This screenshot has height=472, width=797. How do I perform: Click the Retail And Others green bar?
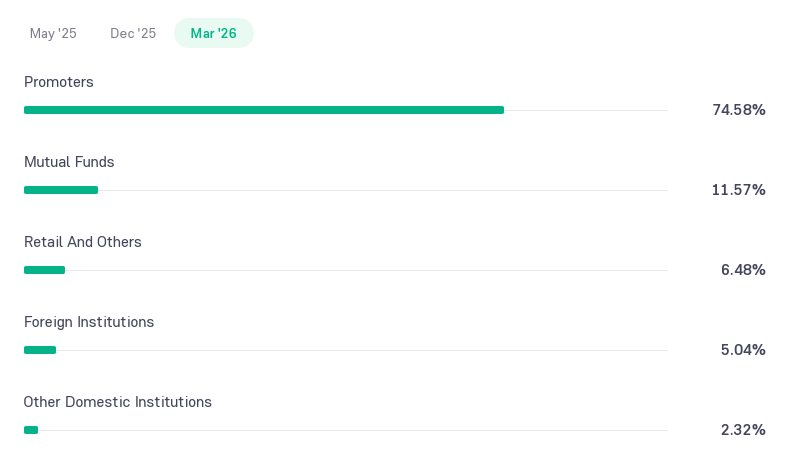pyautogui.click(x=44, y=270)
